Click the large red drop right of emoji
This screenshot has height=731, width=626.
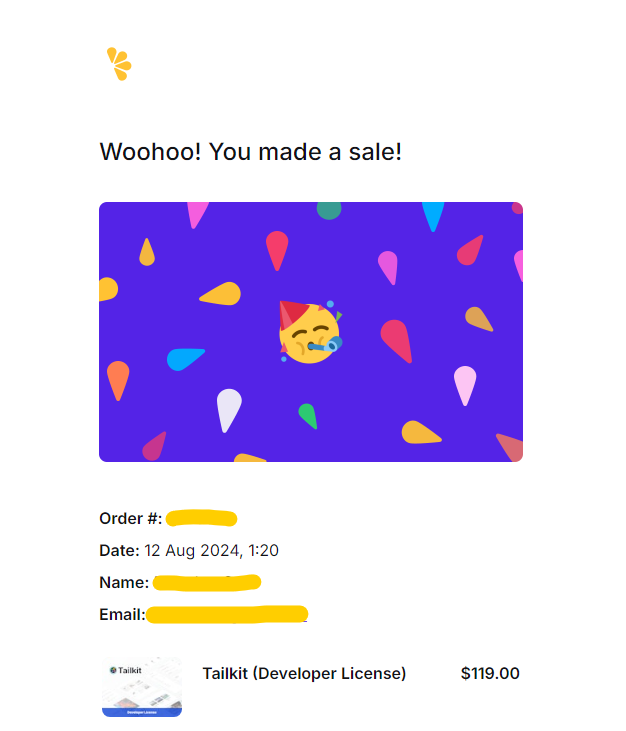pyautogui.click(x=396, y=341)
